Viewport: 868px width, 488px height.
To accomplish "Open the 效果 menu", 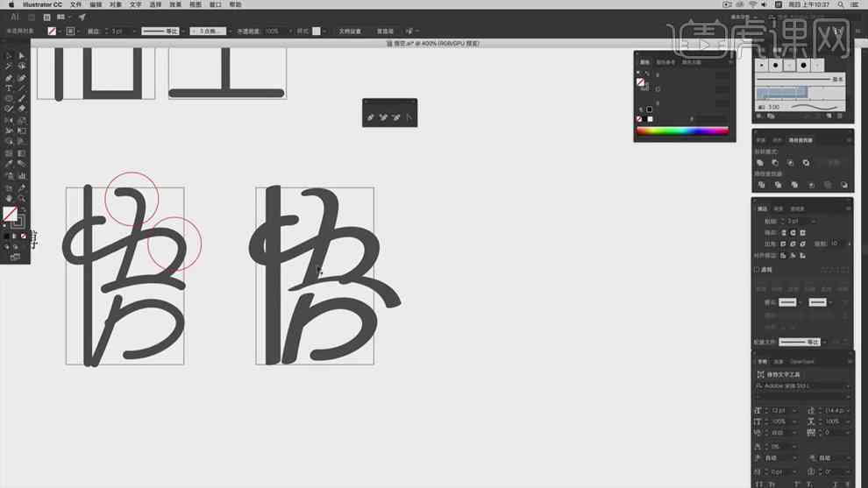I will 175,4.
